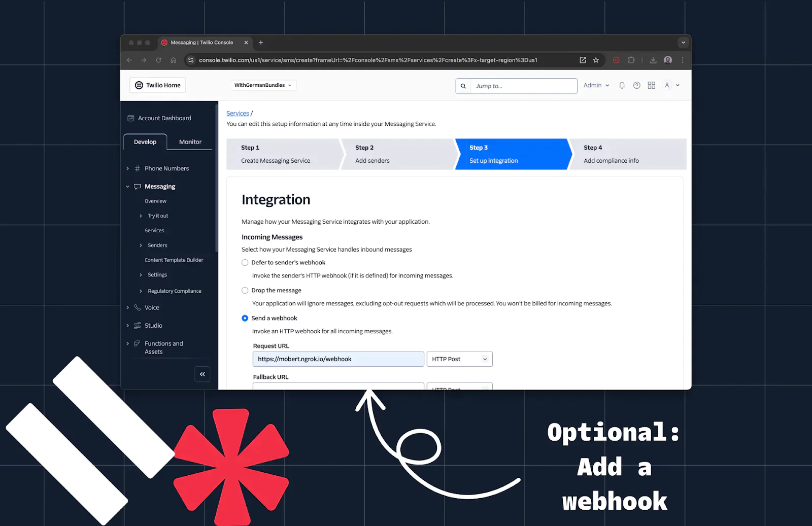Go to Step 2 Add senders

[x=396, y=154]
